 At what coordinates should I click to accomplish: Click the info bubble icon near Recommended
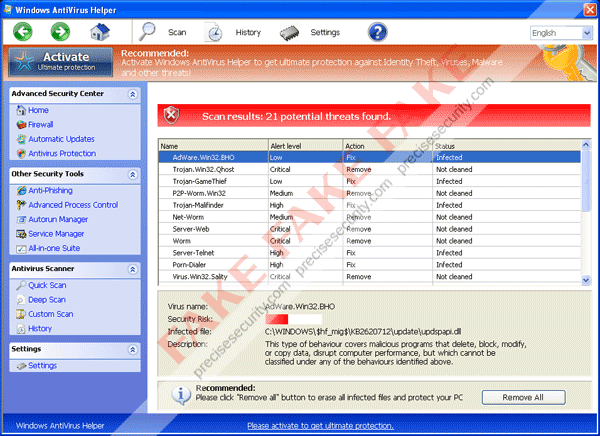[x=181, y=396]
